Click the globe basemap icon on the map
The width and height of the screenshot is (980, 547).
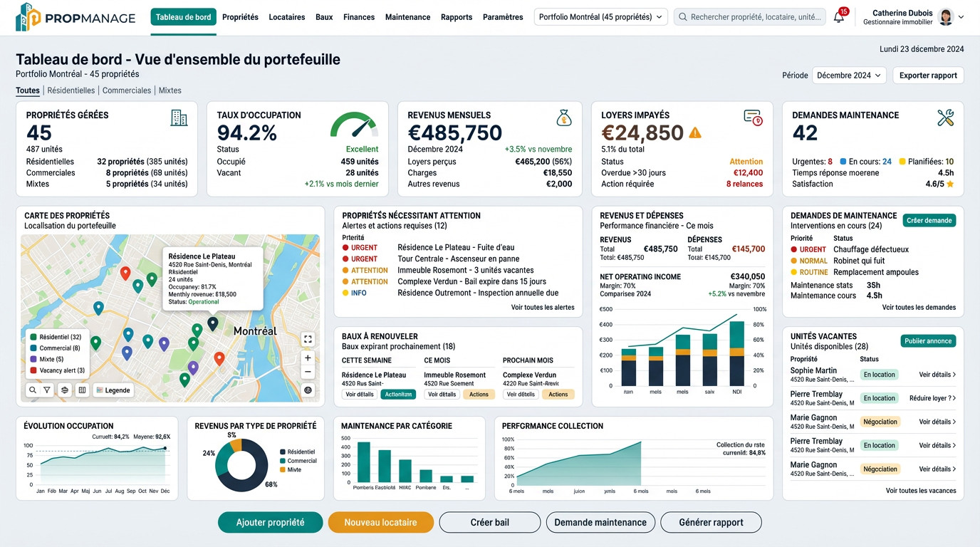click(308, 390)
